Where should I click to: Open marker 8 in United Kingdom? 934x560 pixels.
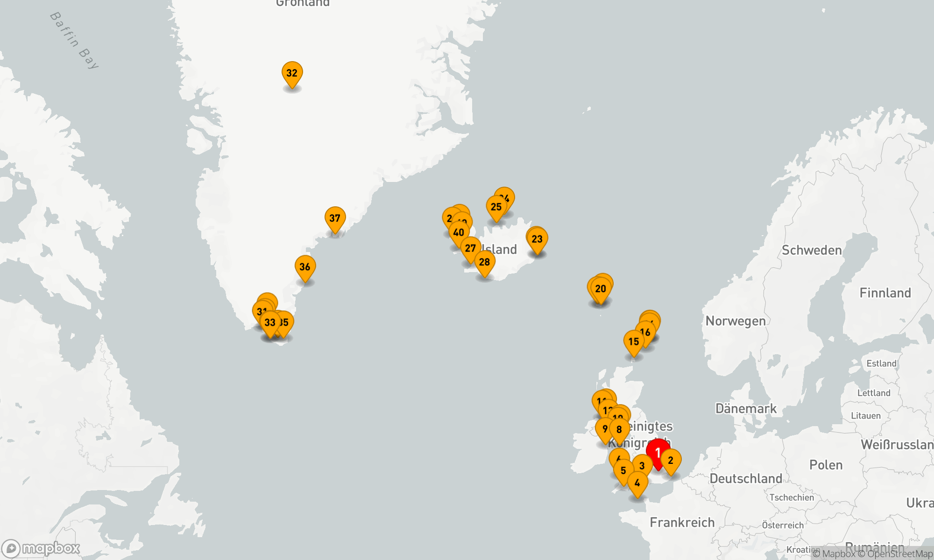pyautogui.click(x=619, y=430)
